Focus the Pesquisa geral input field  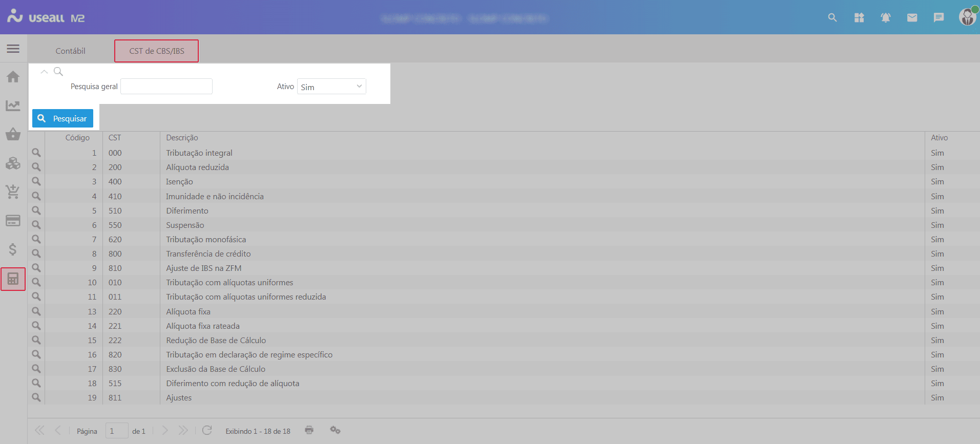pyautogui.click(x=166, y=87)
